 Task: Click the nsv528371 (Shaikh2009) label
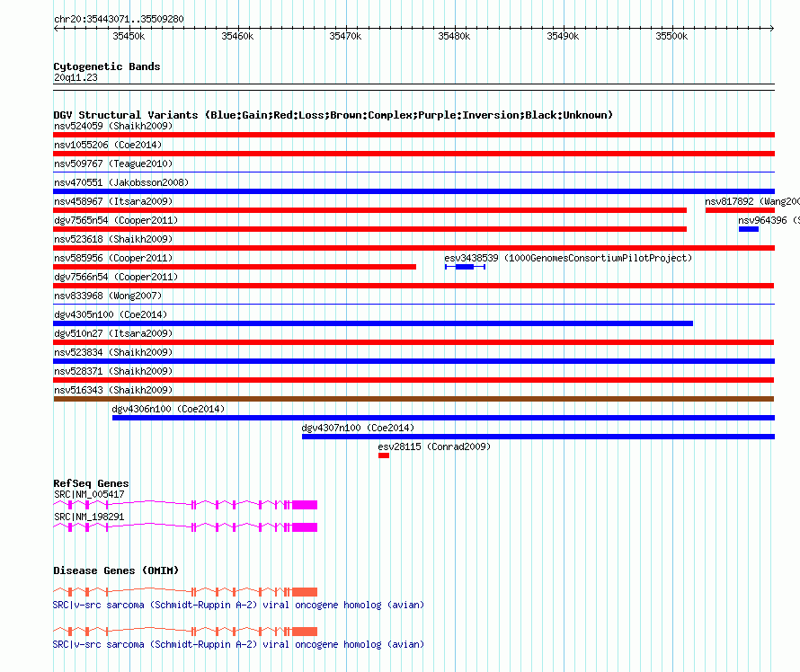pyautogui.click(x=113, y=371)
